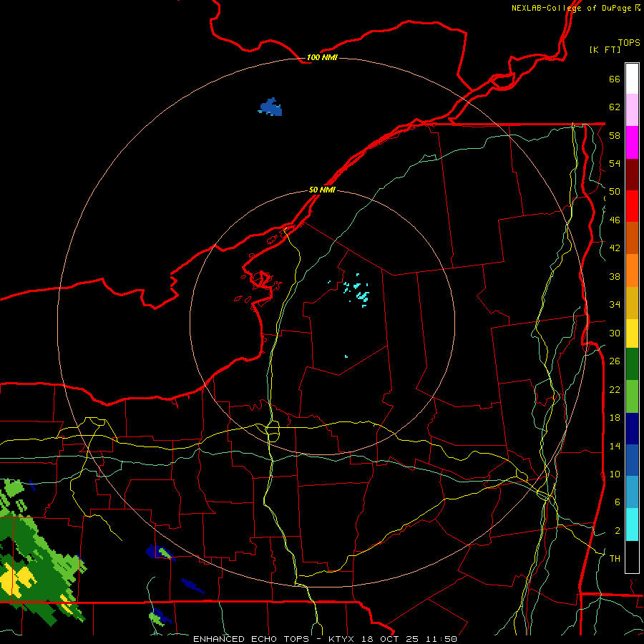Click the "22" legend value
The width and height of the screenshot is (644, 644).
[x=615, y=389]
